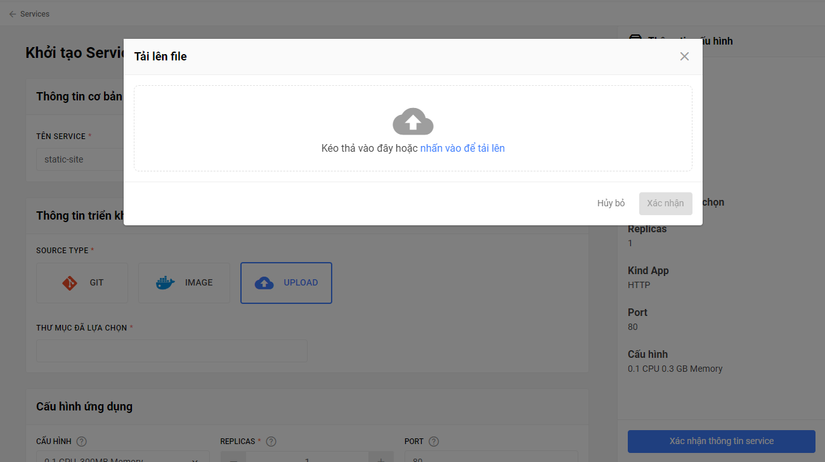Viewport: 825px width, 462px height.
Task: Close the Tải lên file dialog
Action: (x=684, y=56)
